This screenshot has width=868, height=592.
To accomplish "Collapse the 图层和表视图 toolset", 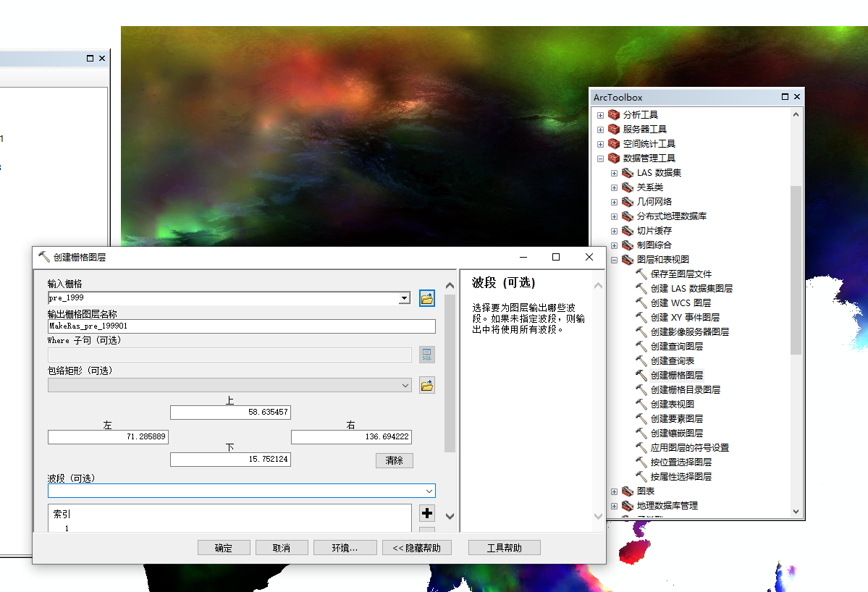I will pyautogui.click(x=614, y=259).
